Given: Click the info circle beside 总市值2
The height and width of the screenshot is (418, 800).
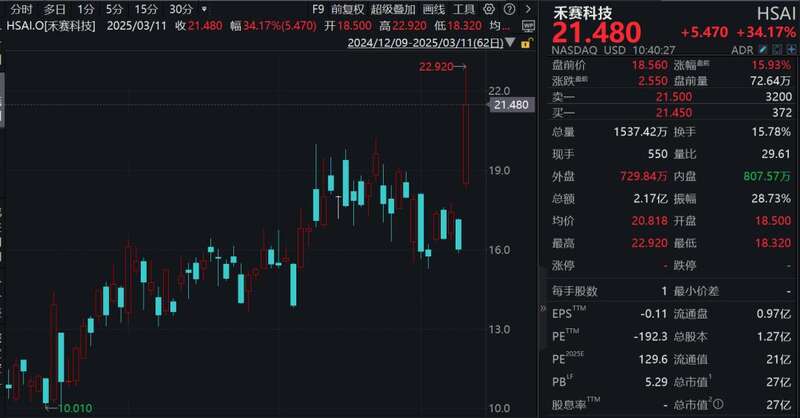Looking at the screenshot, I should point(718,404).
